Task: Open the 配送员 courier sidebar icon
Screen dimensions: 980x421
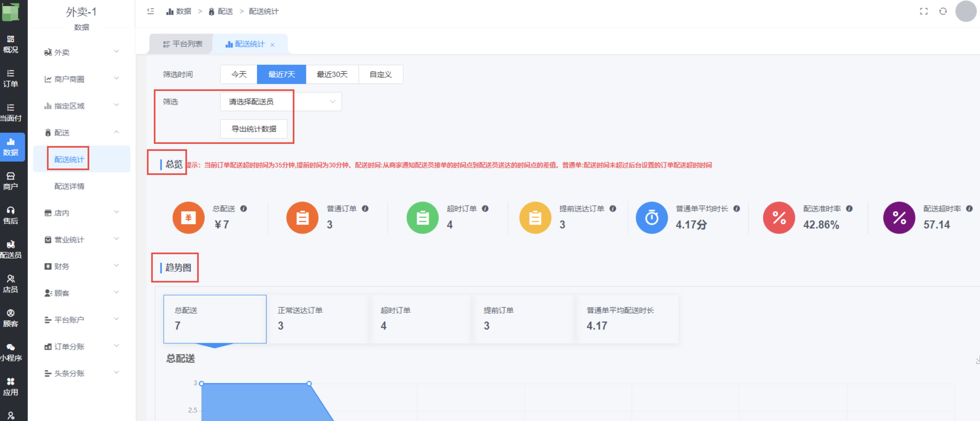Action: pyautogui.click(x=11, y=250)
